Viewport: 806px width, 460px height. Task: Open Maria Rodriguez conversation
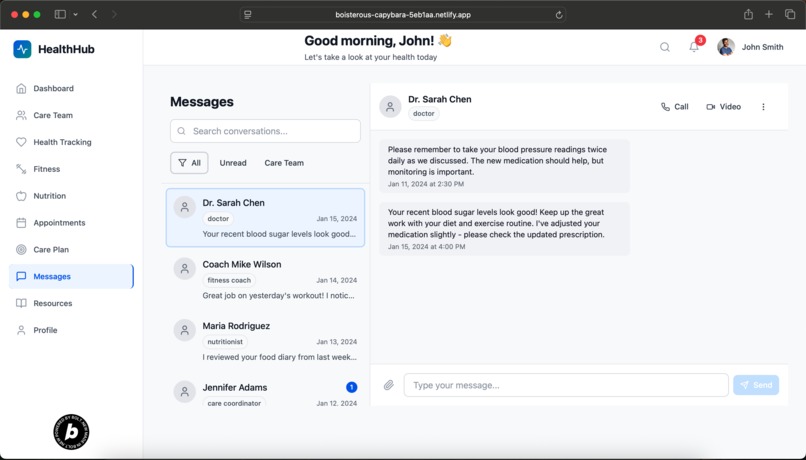265,341
